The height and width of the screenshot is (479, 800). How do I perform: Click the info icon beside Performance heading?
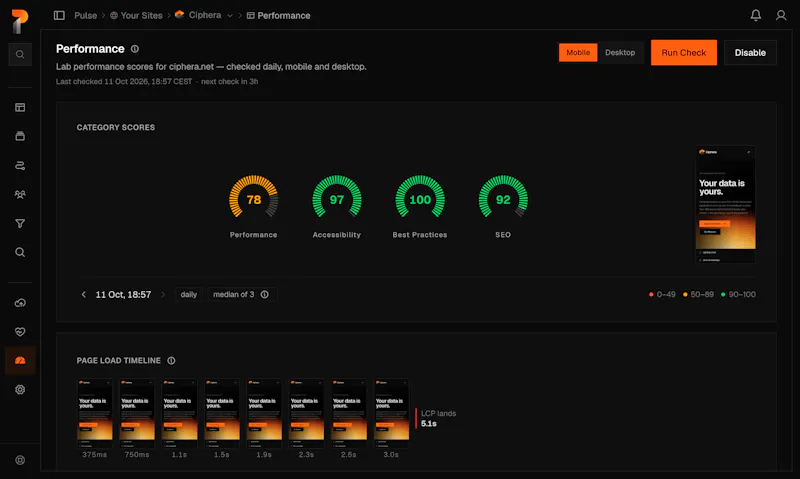coord(135,49)
